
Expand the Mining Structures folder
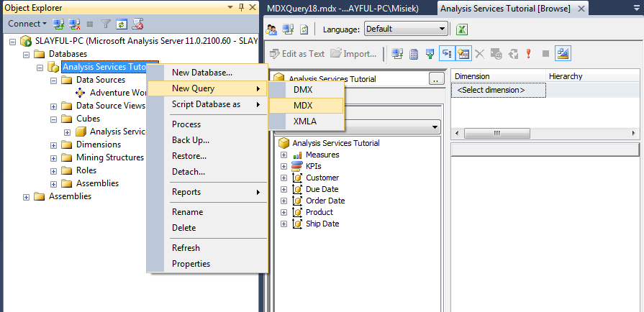click(x=53, y=158)
